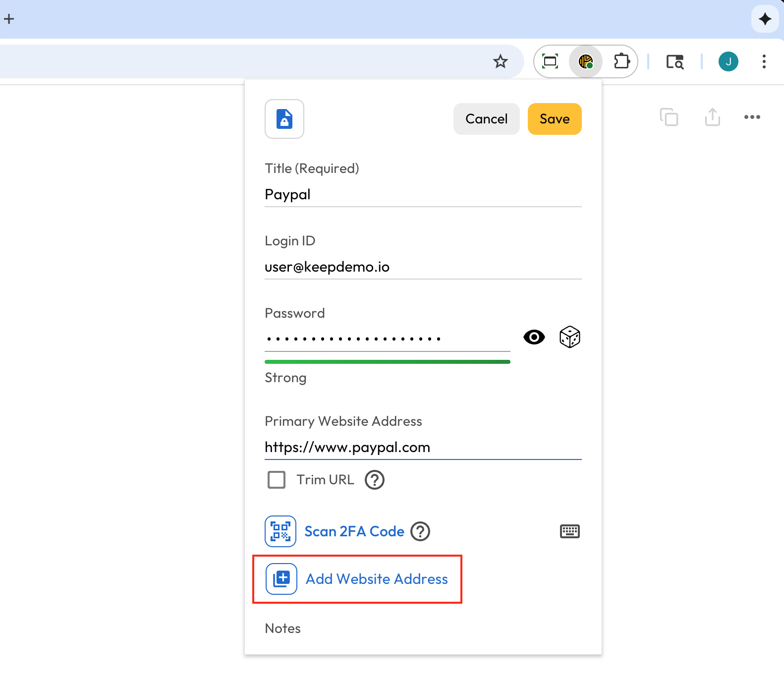
Task: Click Add Website Address link
Action: point(376,579)
